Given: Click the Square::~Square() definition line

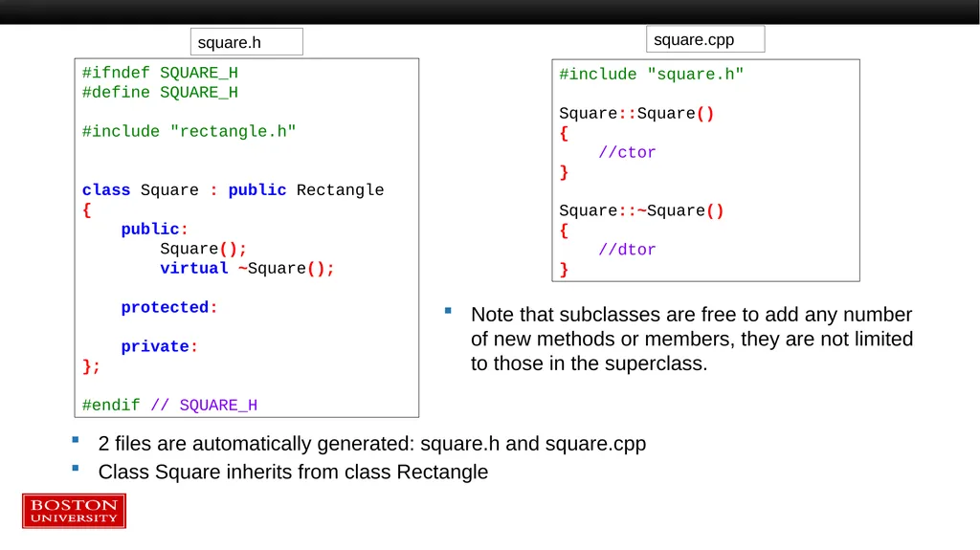Looking at the screenshot, I should [641, 210].
